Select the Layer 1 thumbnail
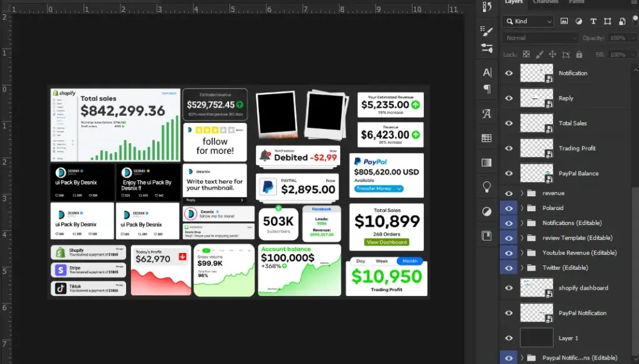The height and width of the screenshot is (364, 639). 535,338
